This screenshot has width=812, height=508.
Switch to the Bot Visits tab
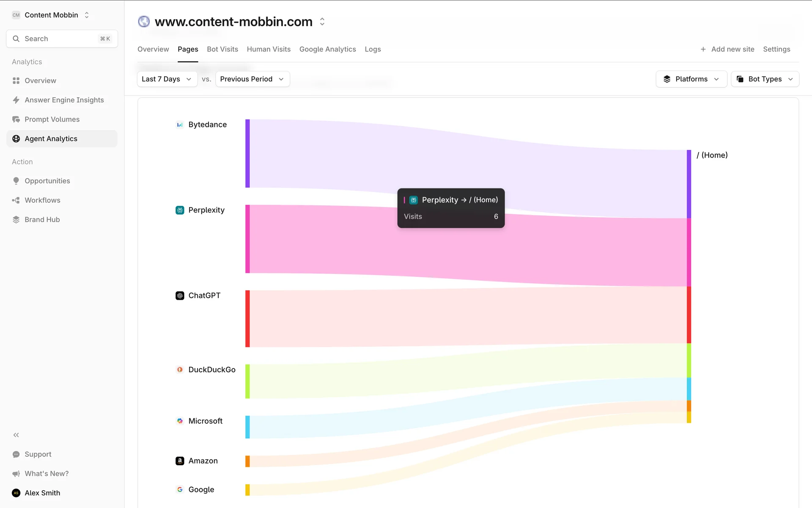pos(222,49)
